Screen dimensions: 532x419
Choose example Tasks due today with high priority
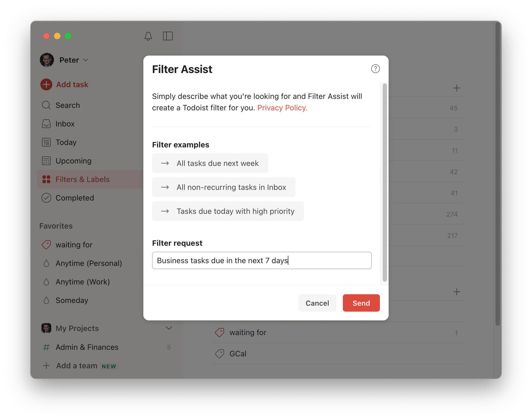pyautogui.click(x=228, y=211)
